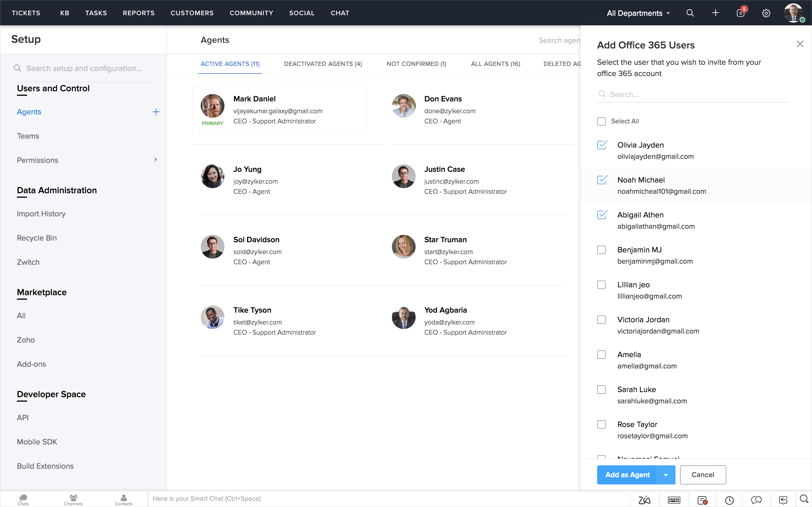Click the Office 365 users search field
The image size is (812, 507).
(698, 94)
